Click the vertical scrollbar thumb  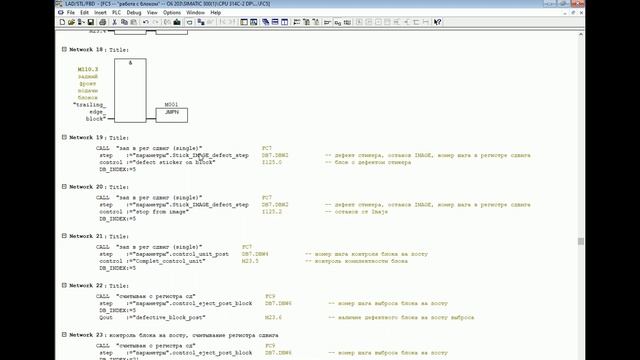(581, 241)
